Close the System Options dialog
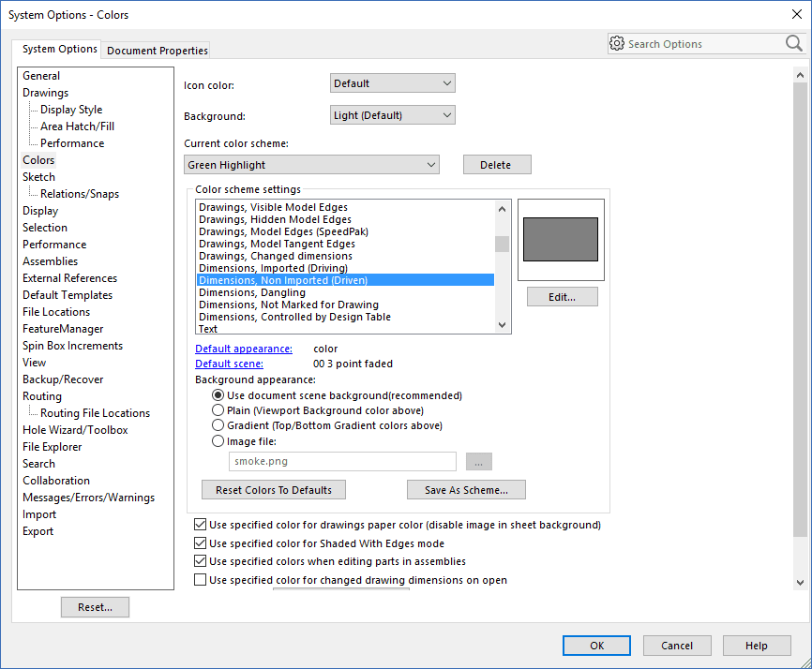 797,14
